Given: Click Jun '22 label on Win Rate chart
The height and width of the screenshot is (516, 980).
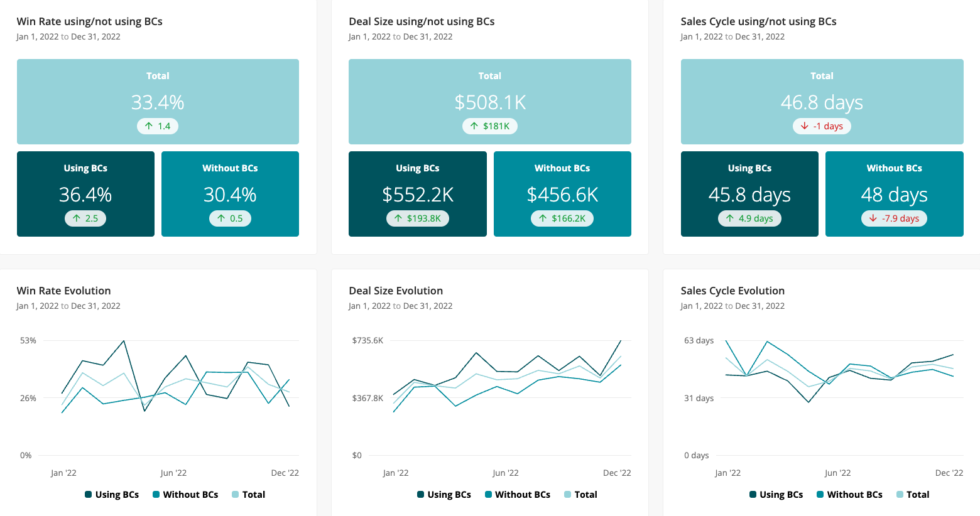Looking at the screenshot, I should pyautogui.click(x=173, y=473).
